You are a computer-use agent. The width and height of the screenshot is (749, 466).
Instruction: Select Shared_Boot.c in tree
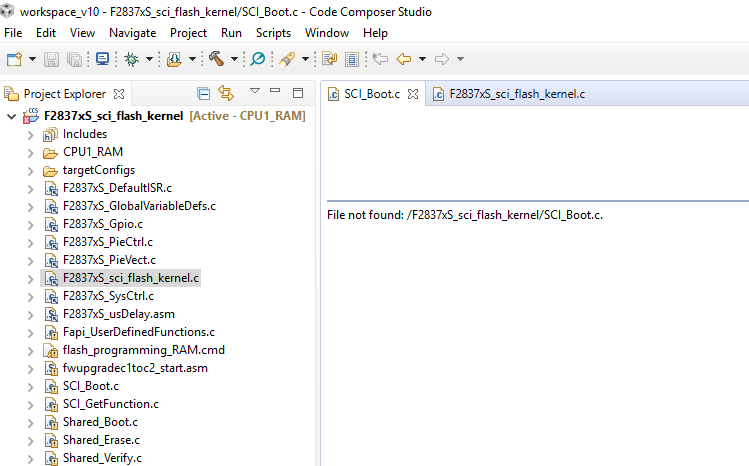[100, 422]
